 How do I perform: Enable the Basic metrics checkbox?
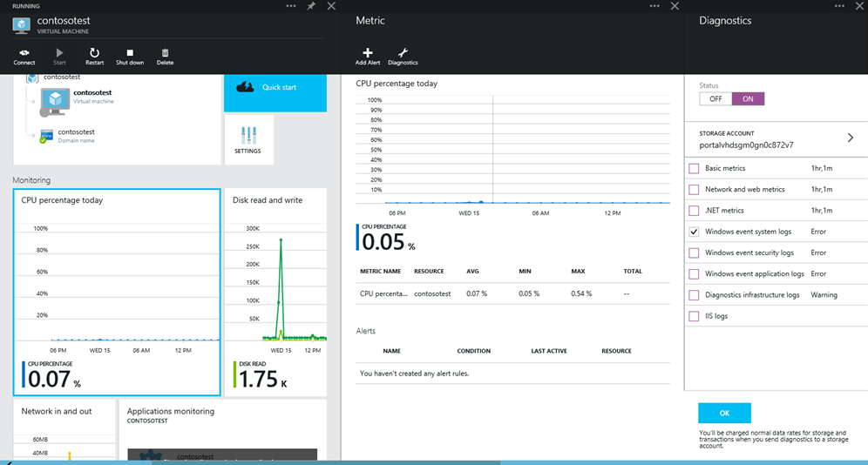tap(694, 168)
